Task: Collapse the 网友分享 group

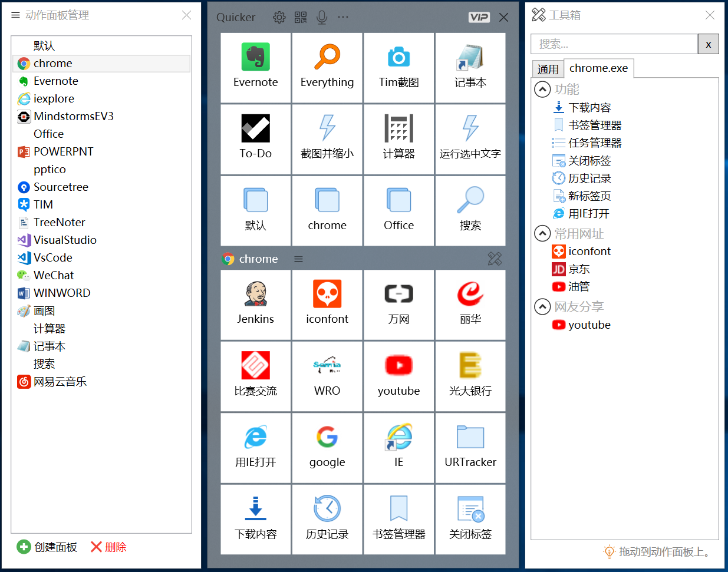Action: pyautogui.click(x=542, y=307)
